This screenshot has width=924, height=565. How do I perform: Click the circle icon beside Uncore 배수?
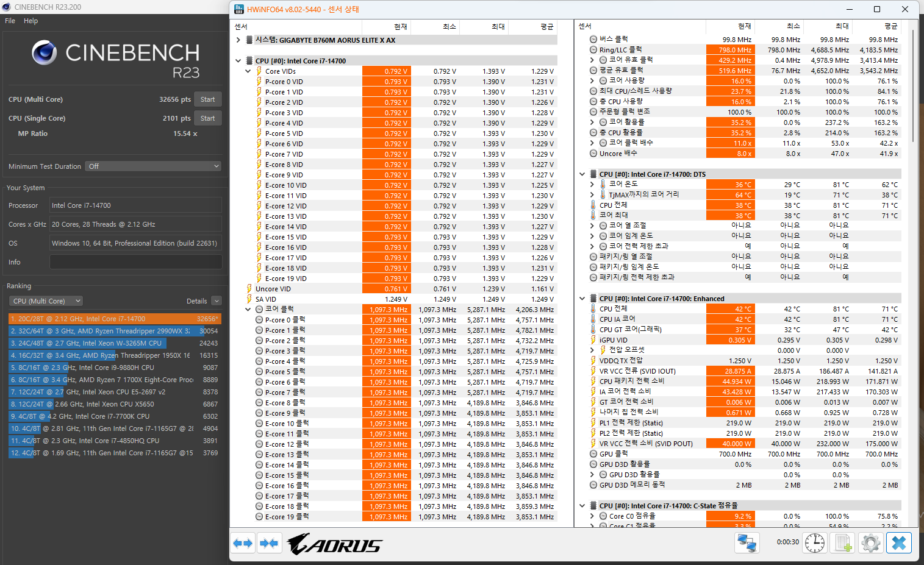tap(593, 154)
